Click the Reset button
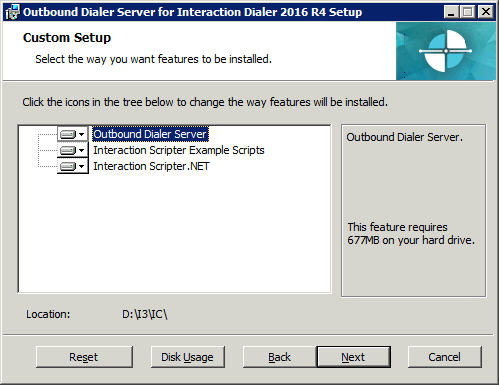The image size is (499, 385). tap(84, 357)
